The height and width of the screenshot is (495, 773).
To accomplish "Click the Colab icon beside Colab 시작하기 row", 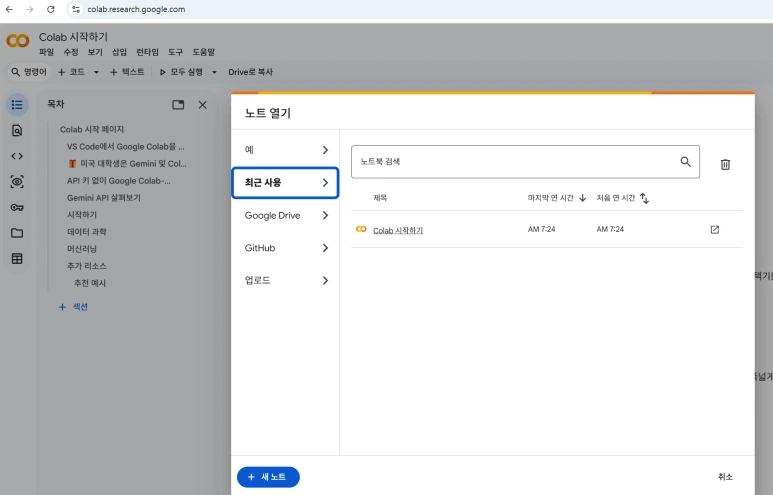I will tap(361, 229).
